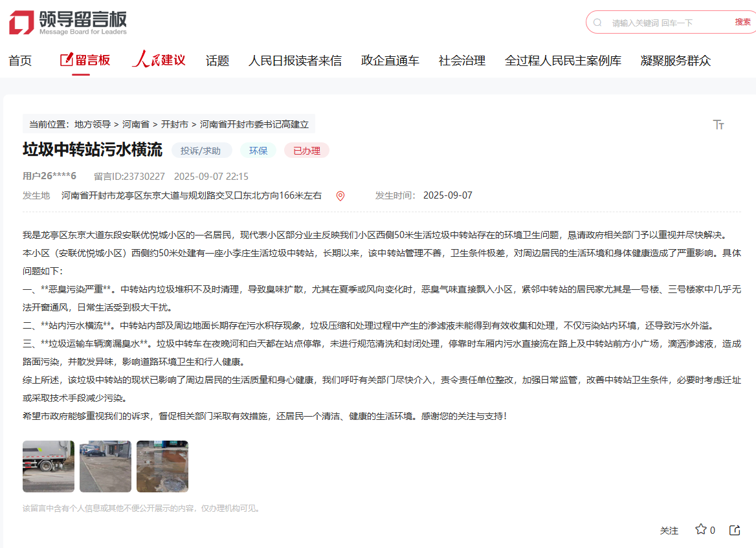Open the 话题 navigation item

pyautogui.click(x=217, y=61)
